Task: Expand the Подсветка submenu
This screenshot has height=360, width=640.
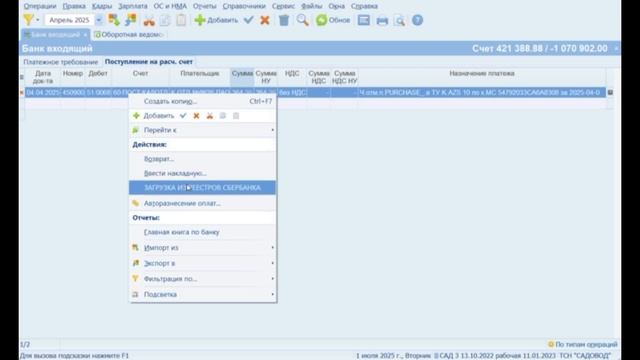Action: (202, 294)
